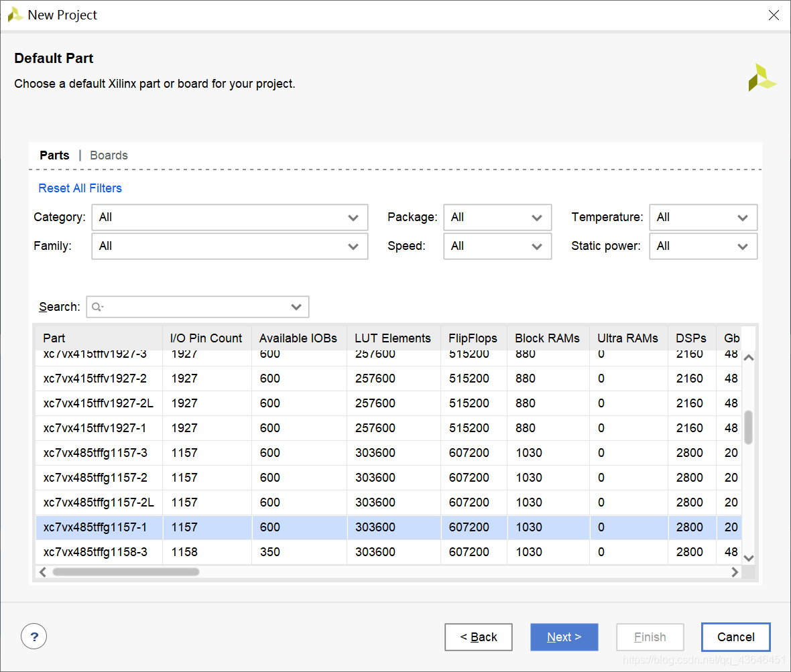Open the help question mark icon
The width and height of the screenshot is (791, 672).
34,636
